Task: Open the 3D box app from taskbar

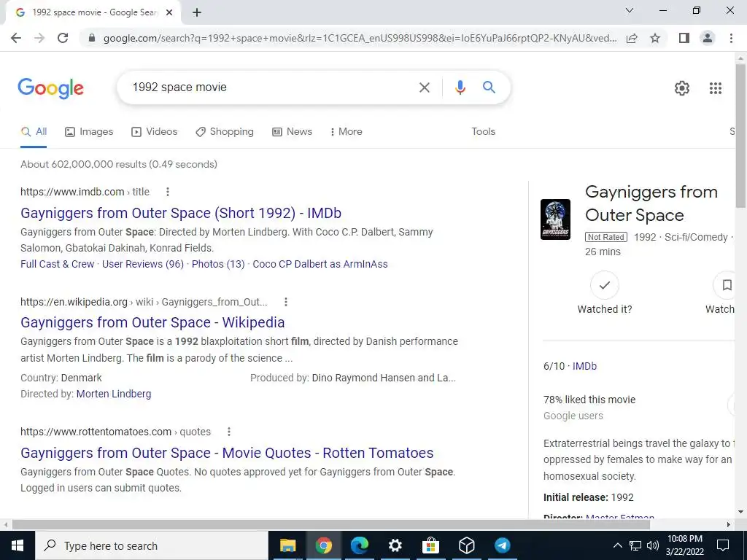Action: pos(466,545)
